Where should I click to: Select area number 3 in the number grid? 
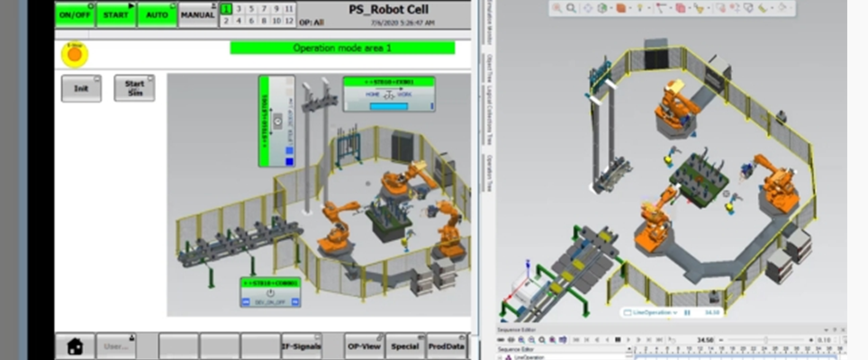pos(239,8)
